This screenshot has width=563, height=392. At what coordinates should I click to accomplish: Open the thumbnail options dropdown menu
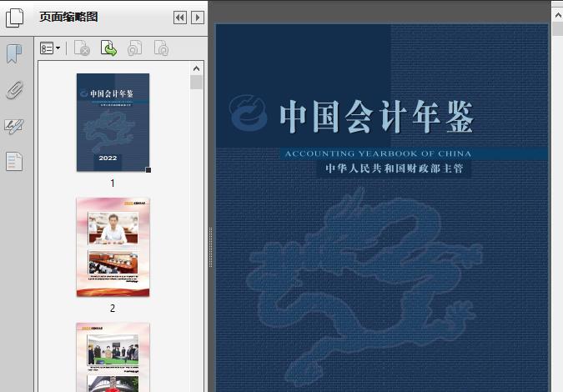(x=50, y=48)
